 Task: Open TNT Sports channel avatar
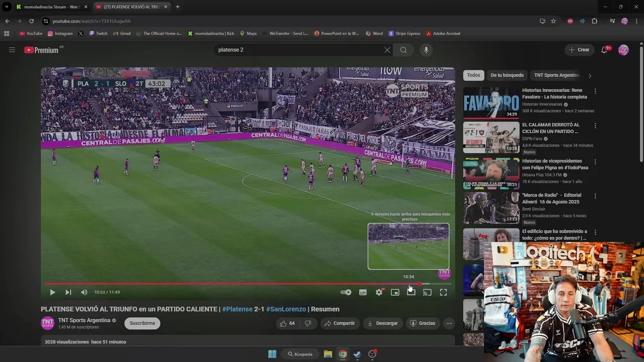point(47,323)
